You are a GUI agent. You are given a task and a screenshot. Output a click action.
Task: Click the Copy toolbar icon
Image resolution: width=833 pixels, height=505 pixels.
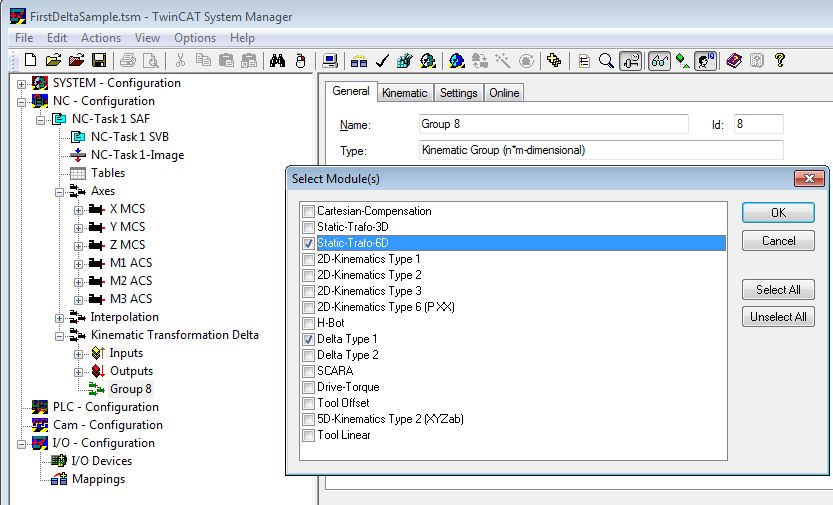click(x=203, y=61)
